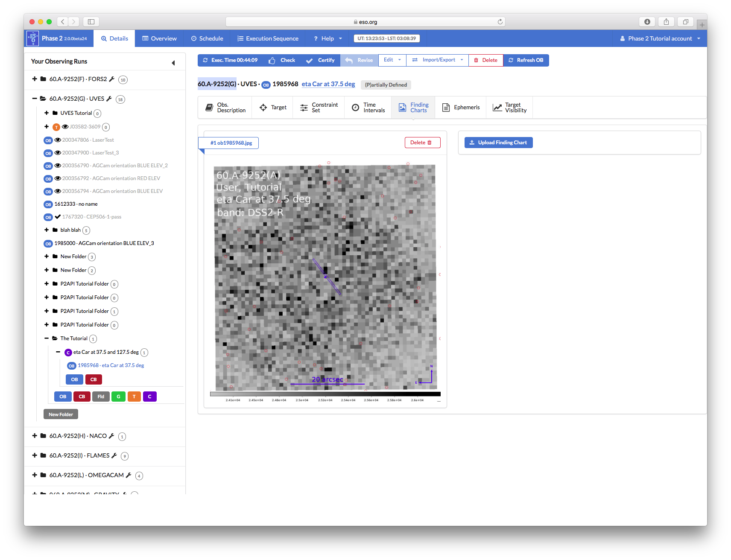
Task: Click Upload Finding Chart button
Action: coord(498,143)
